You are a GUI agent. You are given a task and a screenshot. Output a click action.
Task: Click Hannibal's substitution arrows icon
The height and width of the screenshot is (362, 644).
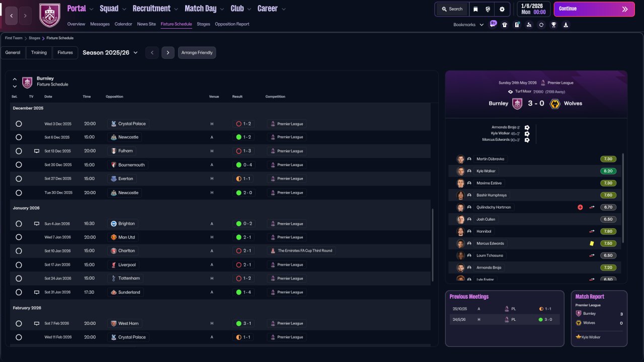tap(592, 231)
